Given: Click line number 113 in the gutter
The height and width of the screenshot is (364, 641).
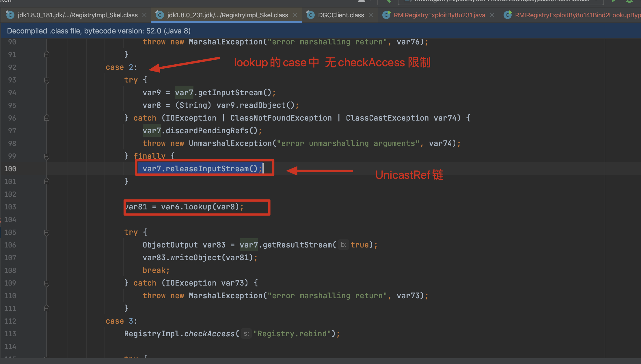Looking at the screenshot, I should [10, 334].
